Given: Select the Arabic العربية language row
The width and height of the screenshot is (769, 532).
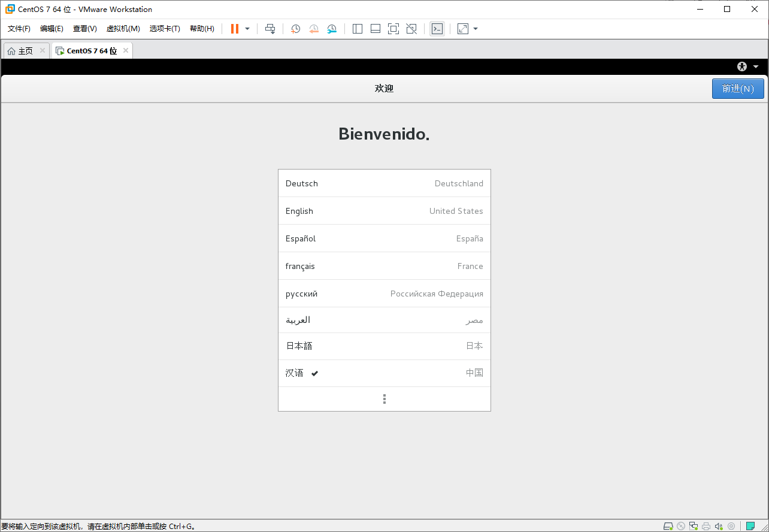Looking at the screenshot, I should tap(384, 320).
